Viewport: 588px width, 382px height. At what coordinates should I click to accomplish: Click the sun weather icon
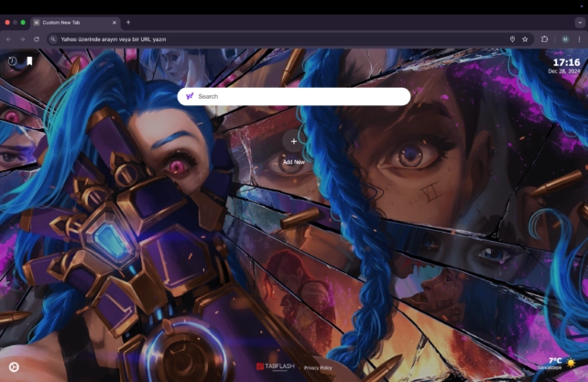pos(571,363)
